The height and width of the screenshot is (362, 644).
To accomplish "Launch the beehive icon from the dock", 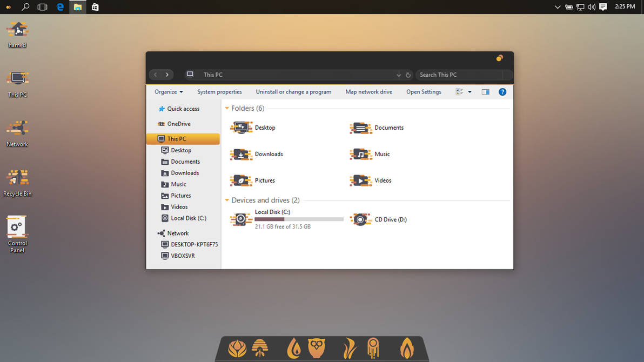I will click(x=260, y=348).
